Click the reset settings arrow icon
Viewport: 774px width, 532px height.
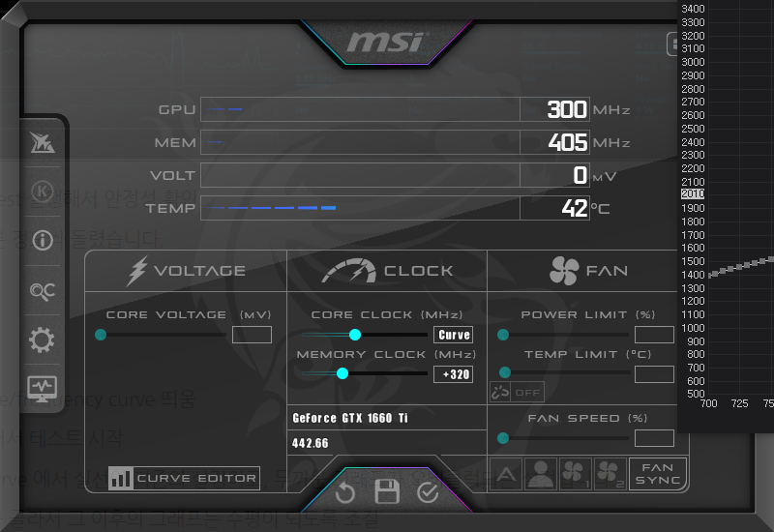[345, 492]
